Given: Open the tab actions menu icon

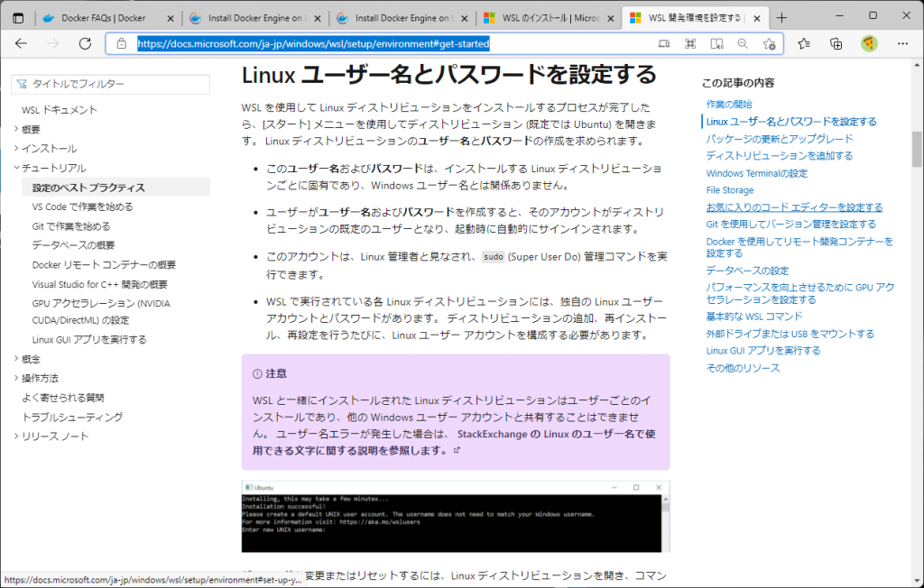Looking at the screenshot, I should click(x=18, y=18).
